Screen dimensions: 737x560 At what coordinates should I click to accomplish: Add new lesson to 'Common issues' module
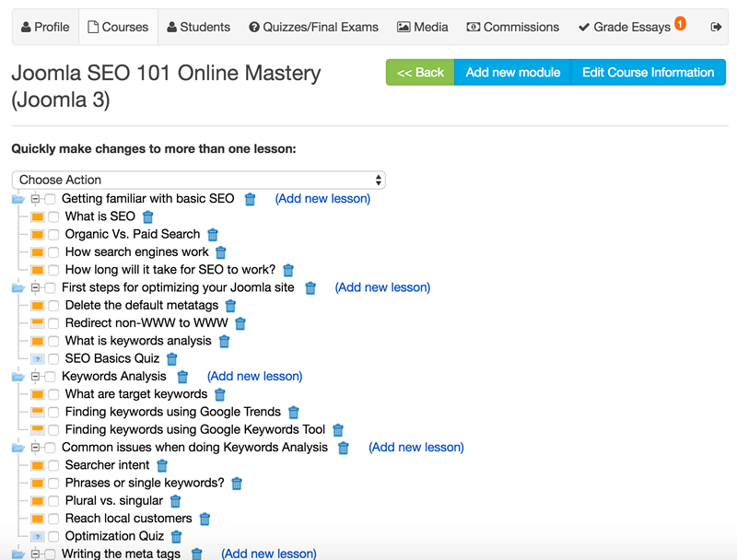coord(416,448)
